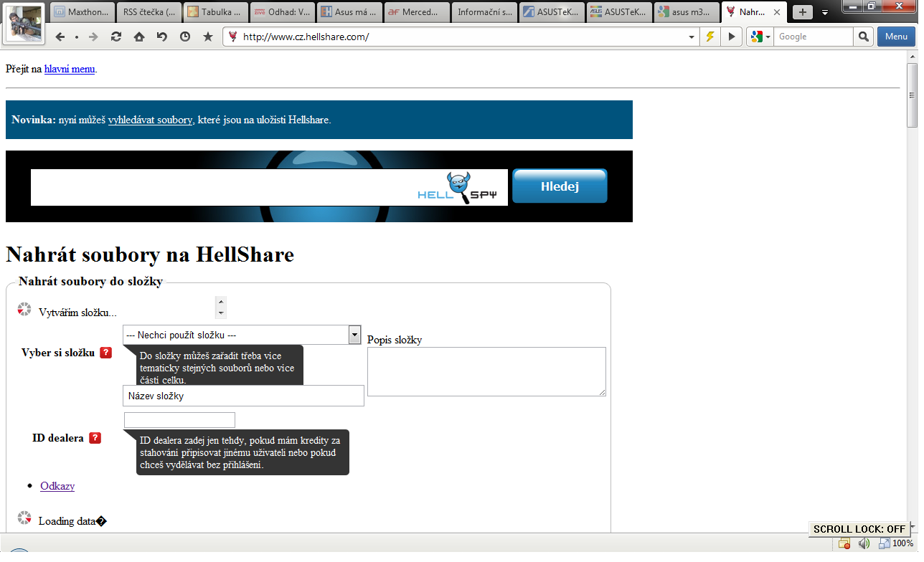Click the magnifier search icon by Google box
Screen dimensions: 924x562
[863, 37]
